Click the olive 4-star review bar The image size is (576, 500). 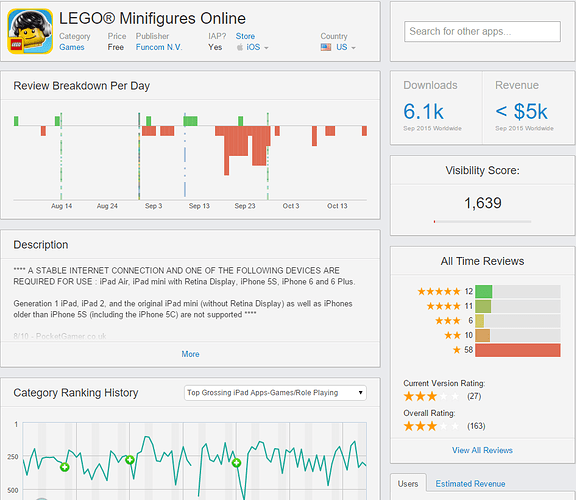(x=483, y=306)
